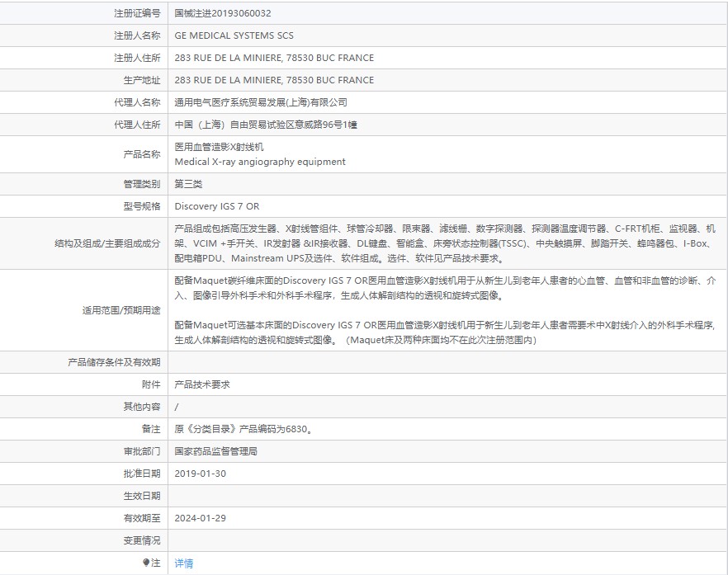Select agent name 通用电气医疗系统贸易发展(上海)有限公司
728x575 pixels.
click(x=261, y=102)
